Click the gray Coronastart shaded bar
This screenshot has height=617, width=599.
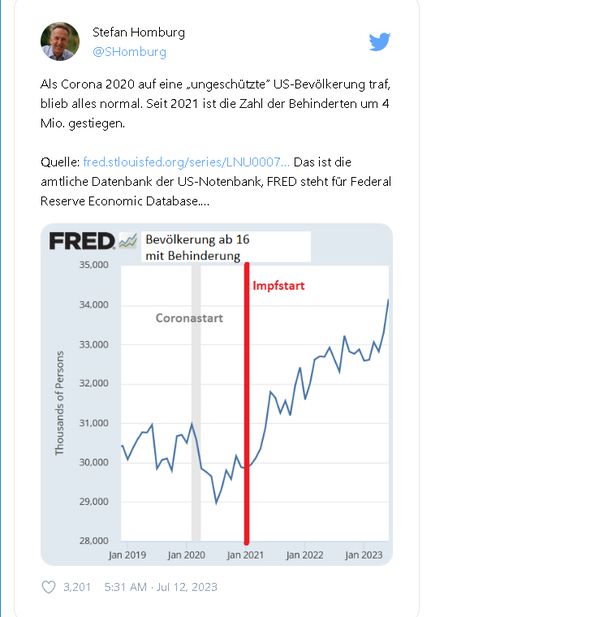196,403
